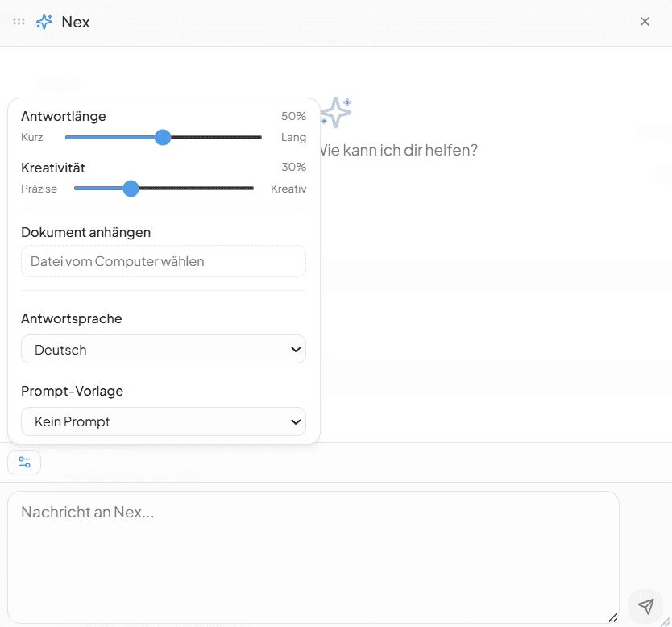This screenshot has width=672, height=627.
Task: Toggle the settings sliders icon button
Action: 24,463
